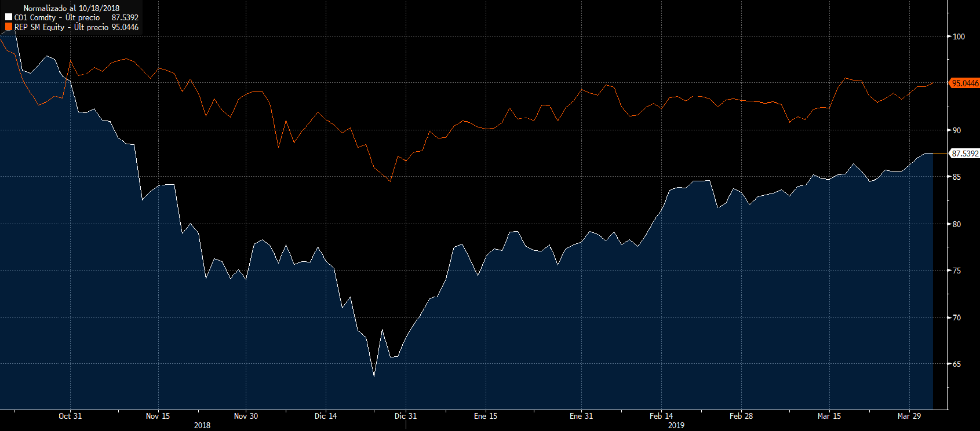This screenshot has width=980, height=431.
Task: Select the Dic 31 date marker
Action: pyautogui.click(x=405, y=416)
